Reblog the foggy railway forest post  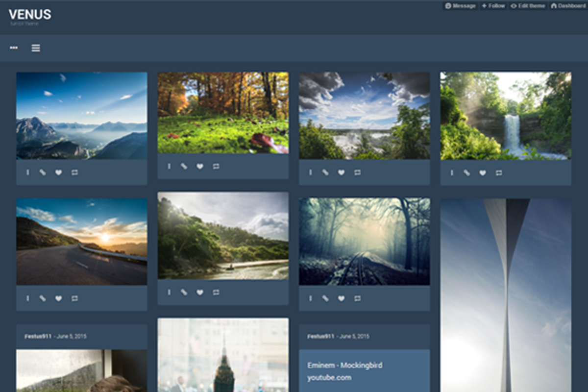tap(357, 298)
